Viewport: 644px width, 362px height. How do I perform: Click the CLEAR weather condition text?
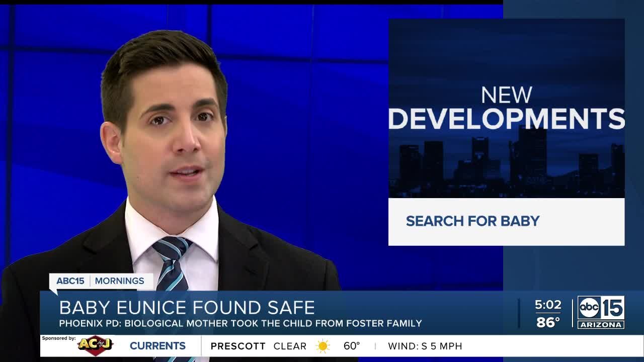pos(290,346)
